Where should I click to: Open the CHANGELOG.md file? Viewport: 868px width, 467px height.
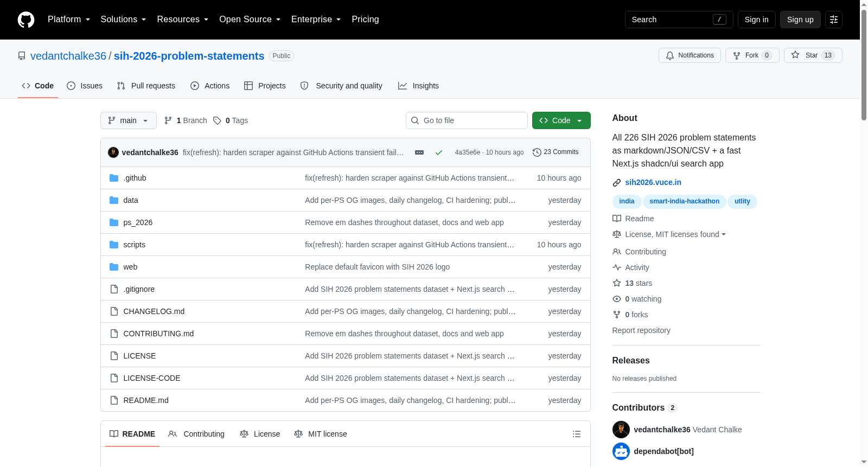(x=154, y=311)
